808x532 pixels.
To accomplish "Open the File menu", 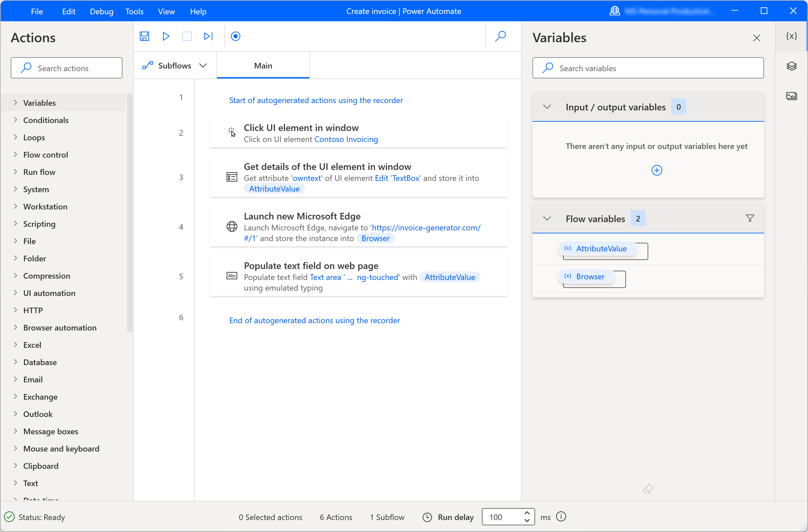I will 37,11.
